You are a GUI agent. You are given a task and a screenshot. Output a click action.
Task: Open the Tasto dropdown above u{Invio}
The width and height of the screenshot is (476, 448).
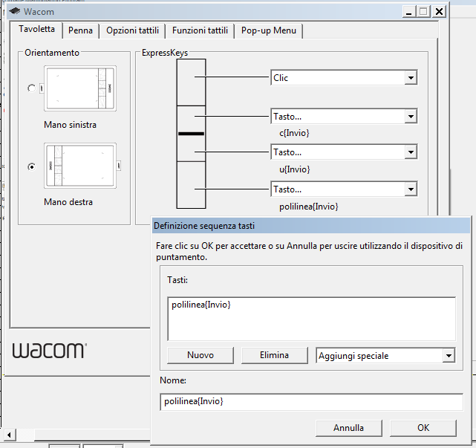[411, 152]
